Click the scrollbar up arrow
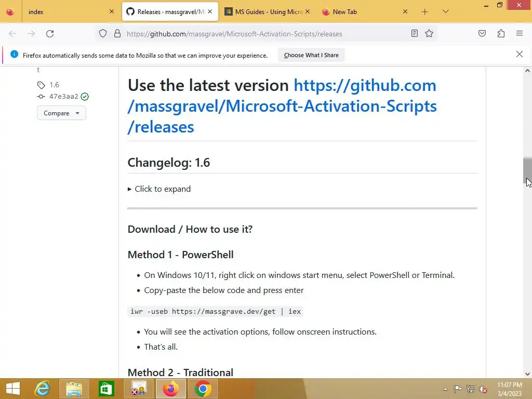This screenshot has width=532, height=399. 527,71
